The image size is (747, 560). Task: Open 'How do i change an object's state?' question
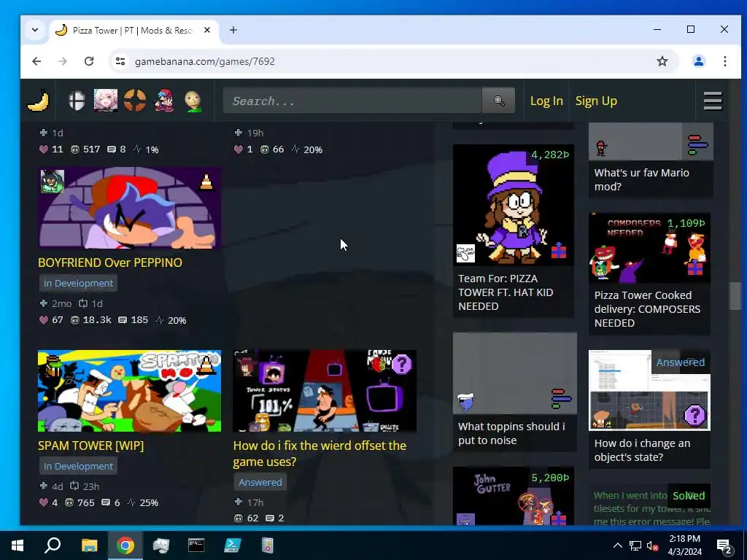pyautogui.click(x=642, y=450)
